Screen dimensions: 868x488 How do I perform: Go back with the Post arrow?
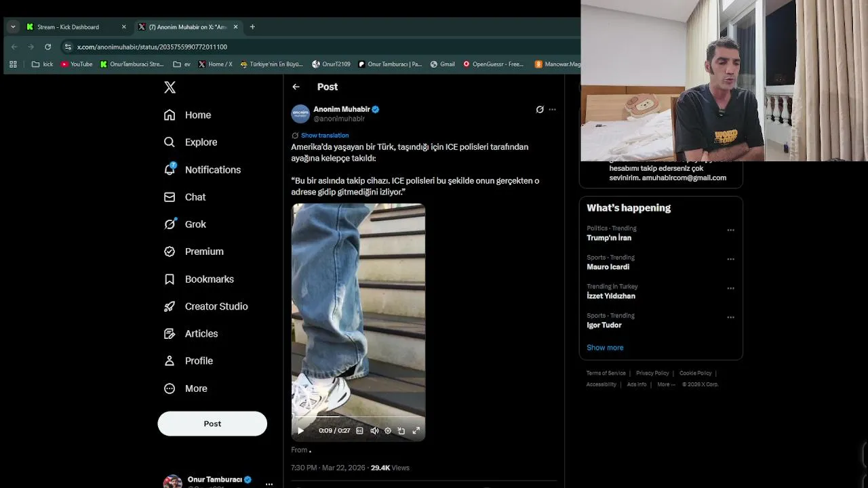pos(296,87)
